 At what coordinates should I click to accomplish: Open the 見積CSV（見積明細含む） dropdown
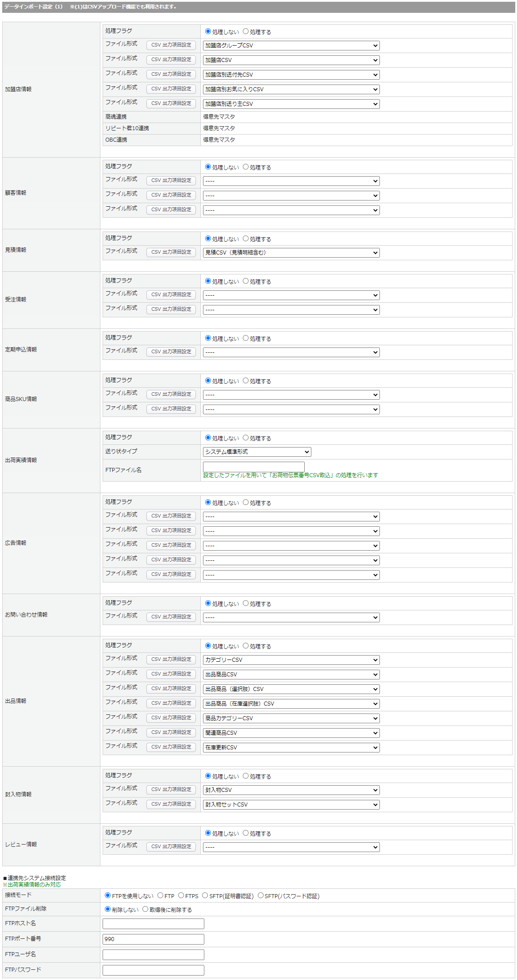[x=291, y=253]
